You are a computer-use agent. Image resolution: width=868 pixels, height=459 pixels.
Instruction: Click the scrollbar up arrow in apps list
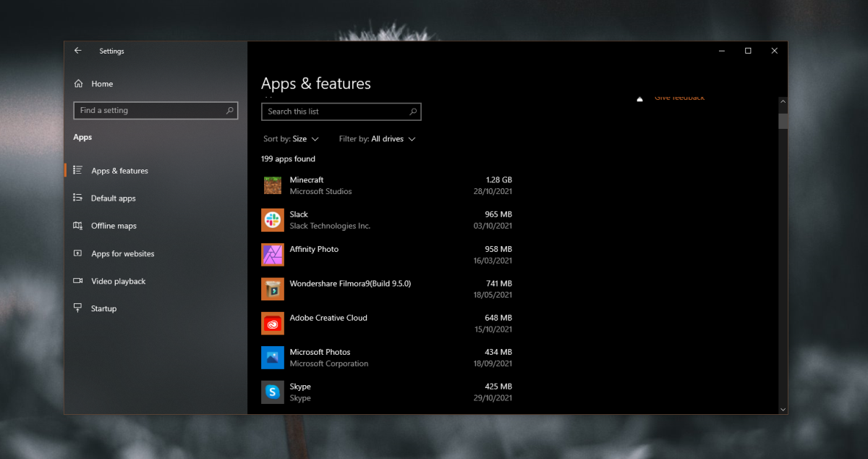(783, 101)
